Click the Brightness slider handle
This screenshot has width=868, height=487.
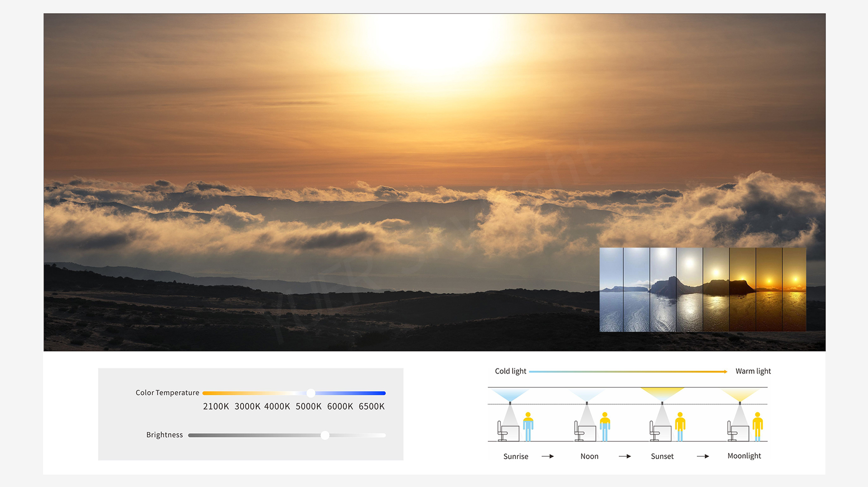(325, 435)
